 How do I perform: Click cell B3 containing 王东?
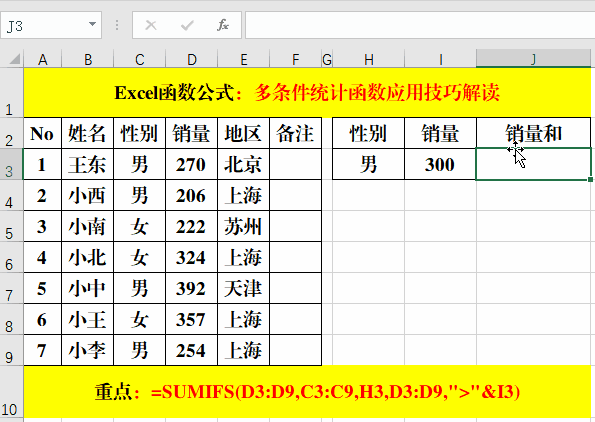(87, 164)
